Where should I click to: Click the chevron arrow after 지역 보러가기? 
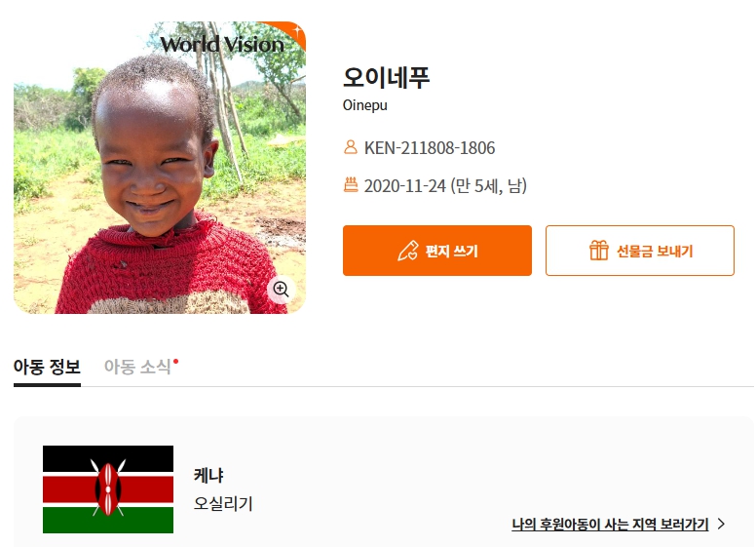coord(721,524)
